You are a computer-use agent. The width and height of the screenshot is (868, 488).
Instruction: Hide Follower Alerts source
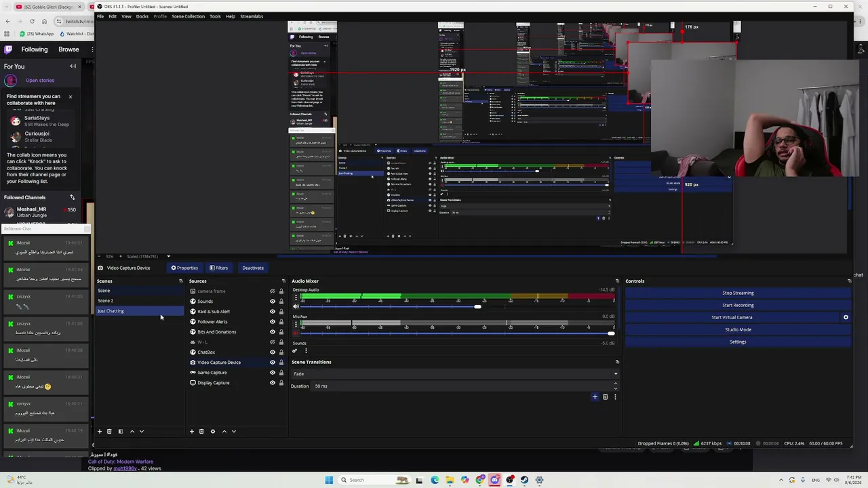[273, 322]
